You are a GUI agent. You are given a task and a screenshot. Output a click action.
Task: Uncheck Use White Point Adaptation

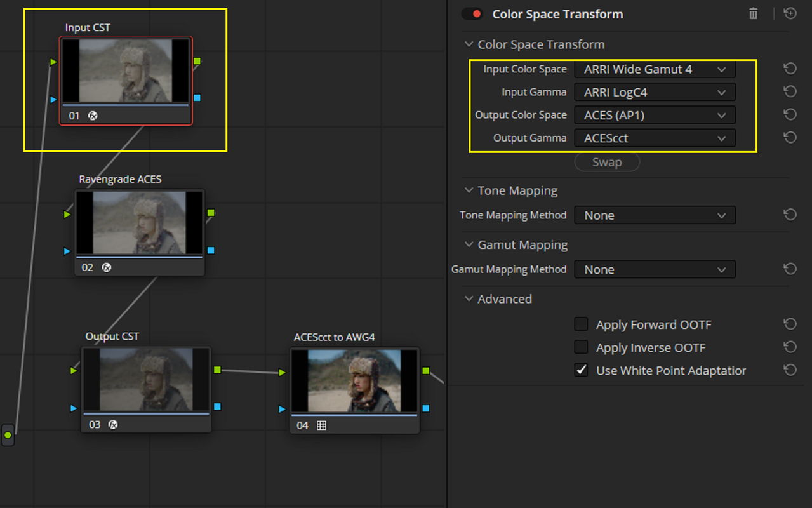point(581,370)
